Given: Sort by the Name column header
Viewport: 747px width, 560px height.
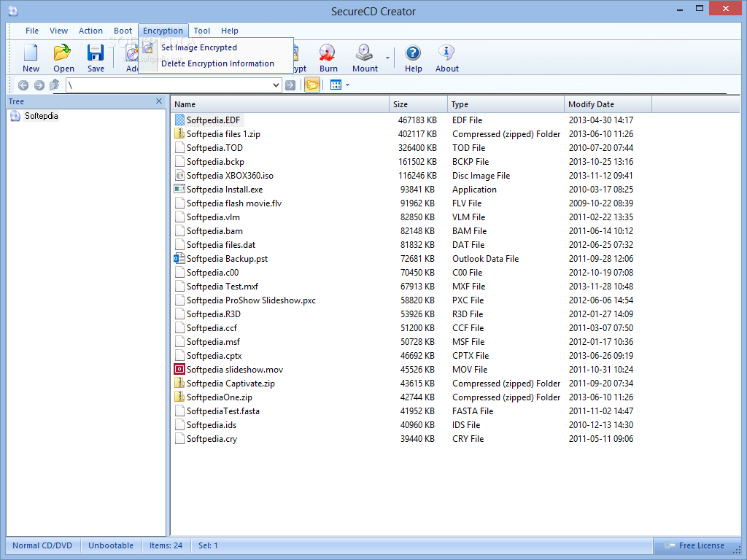Looking at the screenshot, I should coord(280,104).
